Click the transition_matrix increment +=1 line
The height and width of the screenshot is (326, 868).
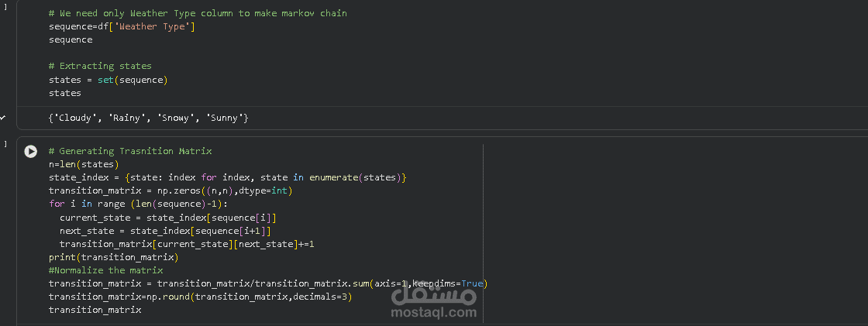point(187,244)
